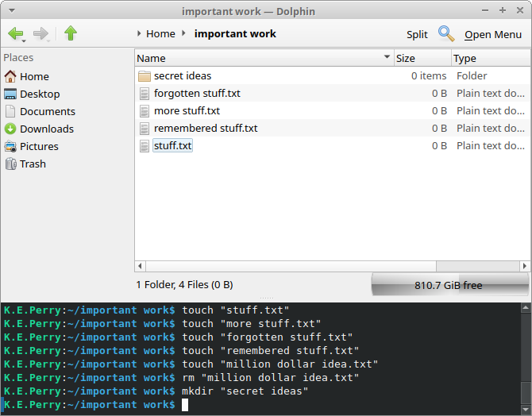The width and height of the screenshot is (532, 416).
Task: Click the Trash bin icon in Places
Action: (10, 164)
